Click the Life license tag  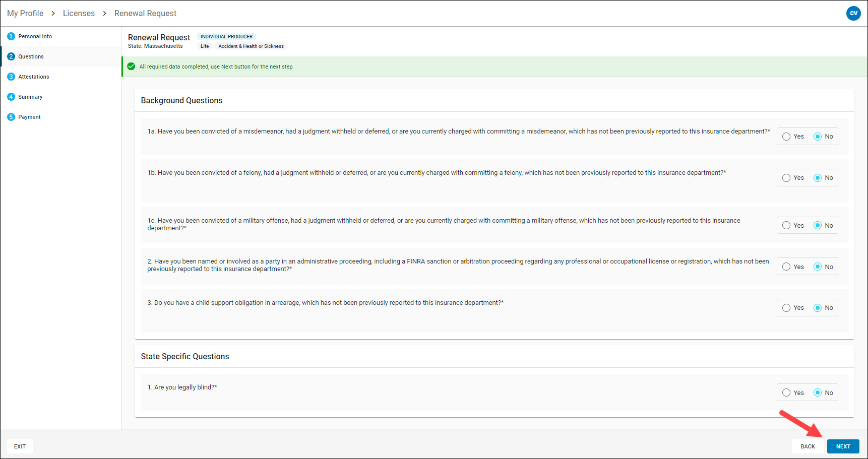[x=205, y=46]
